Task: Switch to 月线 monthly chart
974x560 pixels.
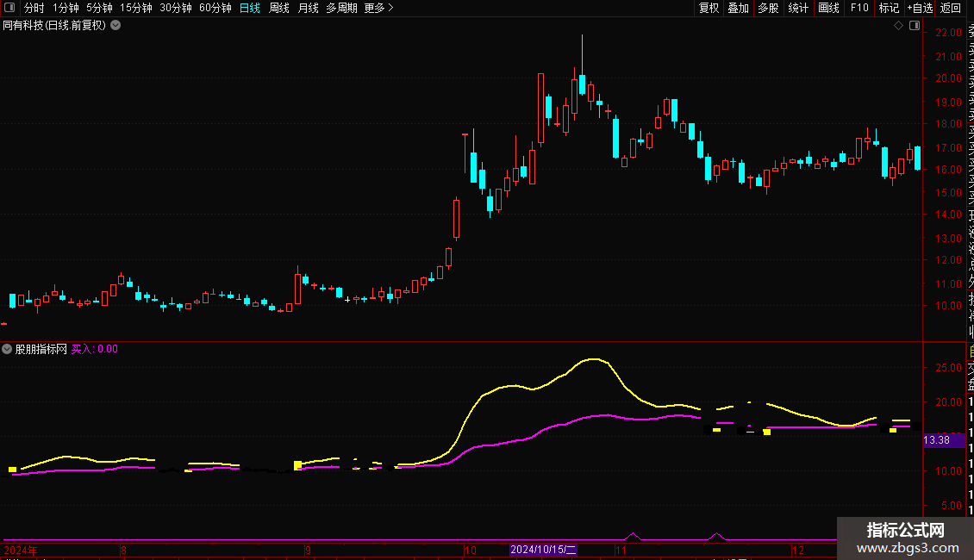Action: tap(308, 8)
